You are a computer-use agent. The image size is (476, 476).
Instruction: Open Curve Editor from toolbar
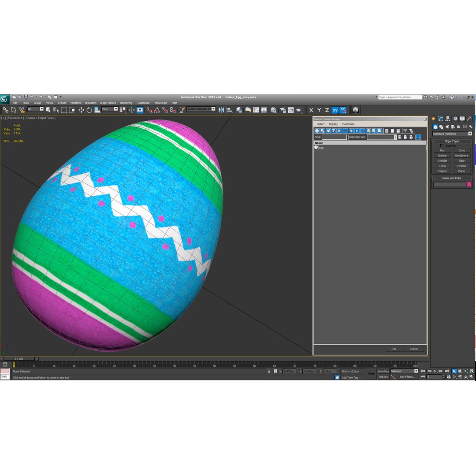[256, 110]
